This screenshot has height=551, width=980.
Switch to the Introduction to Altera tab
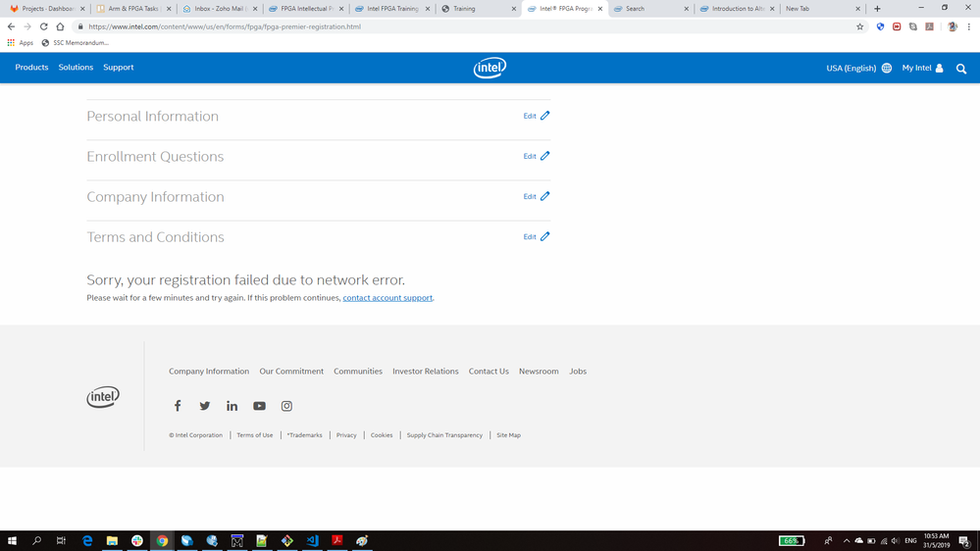737,9
